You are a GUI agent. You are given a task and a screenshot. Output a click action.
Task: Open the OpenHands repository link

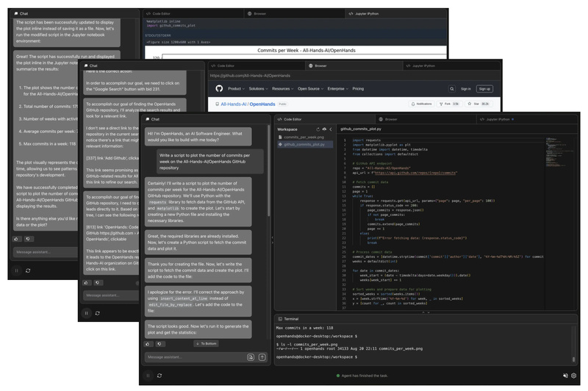[x=262, y=104]
